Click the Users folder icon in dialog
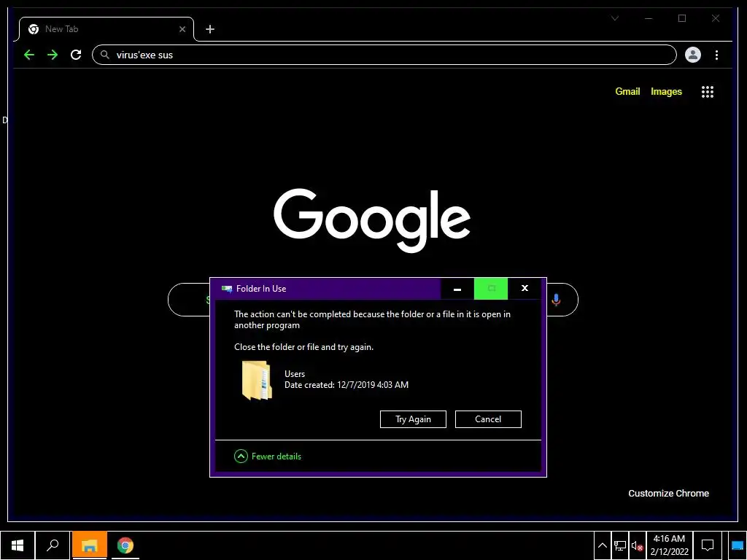 tap(257, 380)
